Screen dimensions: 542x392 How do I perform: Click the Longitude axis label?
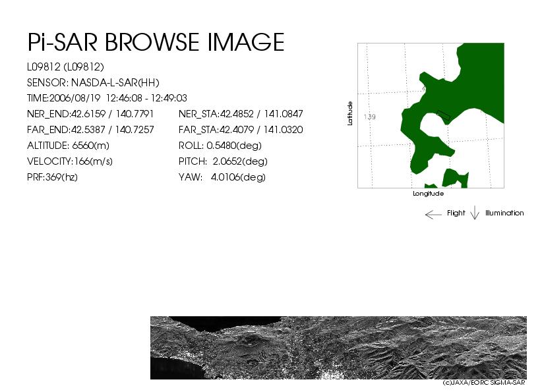[x=429, y=194]
